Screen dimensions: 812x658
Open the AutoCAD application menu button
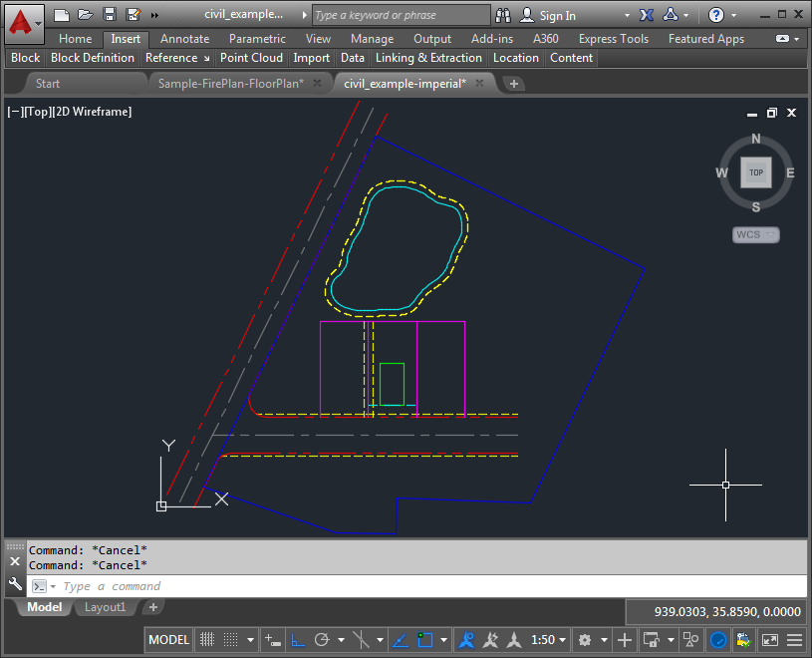[x=22, y=19]
